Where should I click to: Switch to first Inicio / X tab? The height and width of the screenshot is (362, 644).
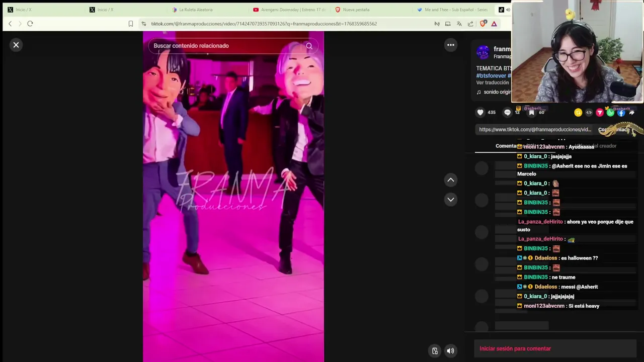[43, 10]
